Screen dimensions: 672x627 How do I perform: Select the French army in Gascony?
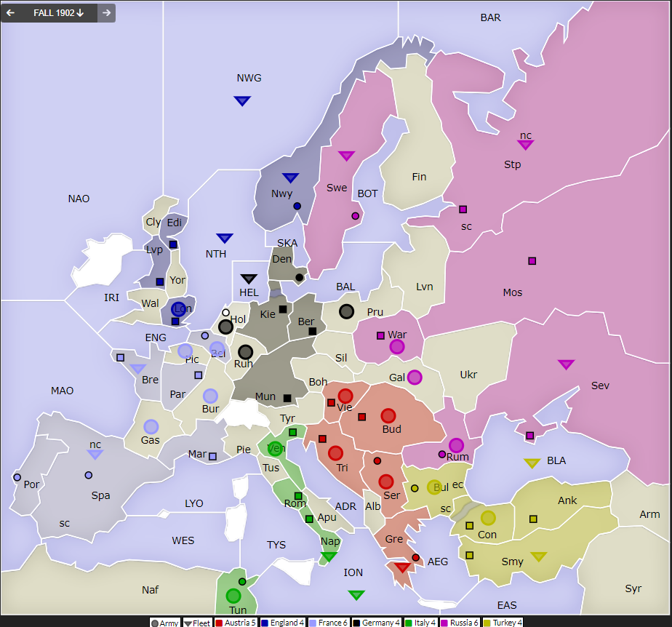pyautogui.click(x=151, y=427)
